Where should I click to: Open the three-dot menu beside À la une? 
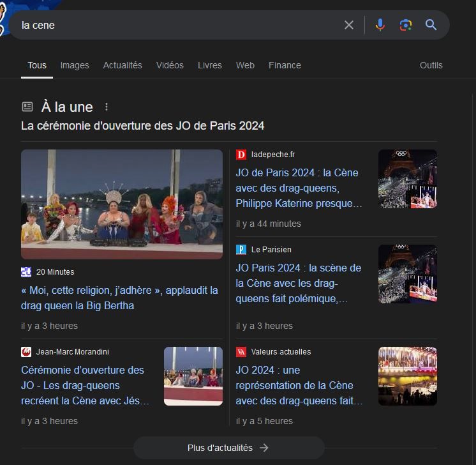click(107, 107)
